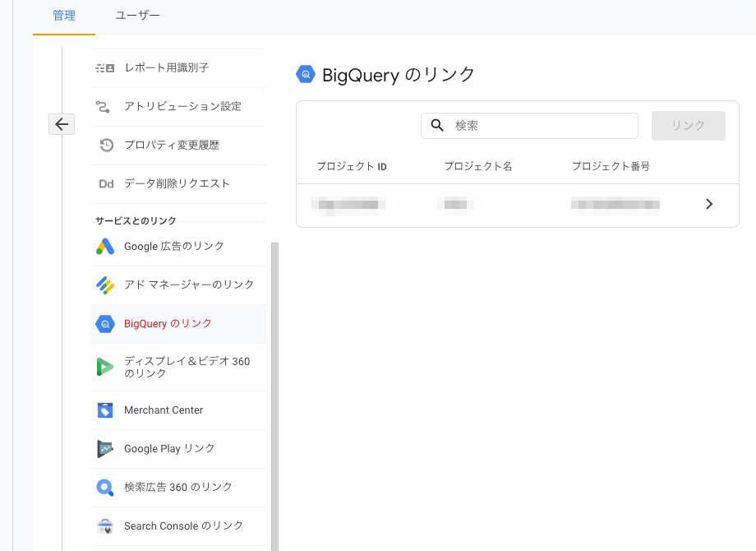The width and height of the screenshot is (756, 551).
Task: Click the blurred project name cell
Action: coord(455,204)
